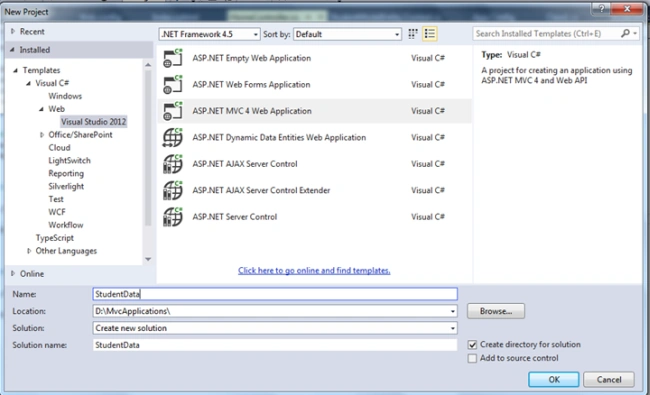Select ASP.NET AJAX Server Control Extender text
This screenshot has width=650, height=395.
pos(261,191)
